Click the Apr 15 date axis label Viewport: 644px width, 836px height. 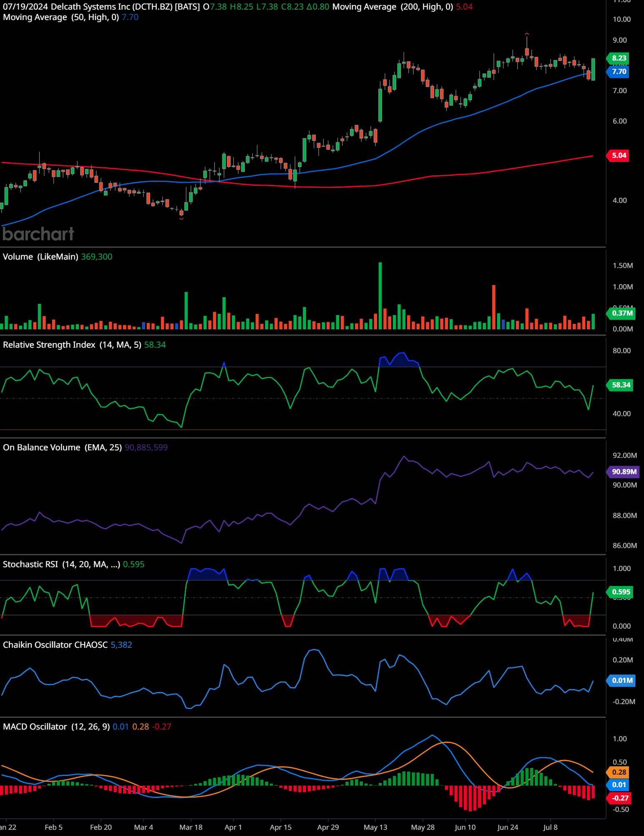[x=281, y=827]
